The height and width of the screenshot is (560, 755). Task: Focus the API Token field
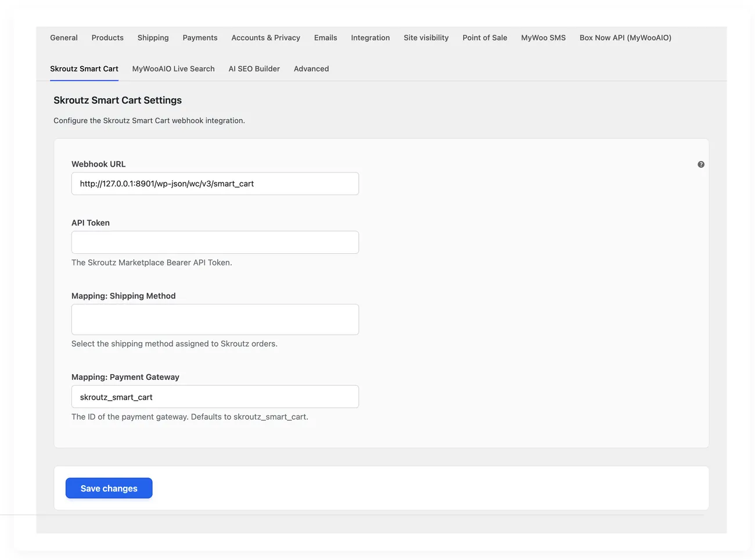click(215, 242)
